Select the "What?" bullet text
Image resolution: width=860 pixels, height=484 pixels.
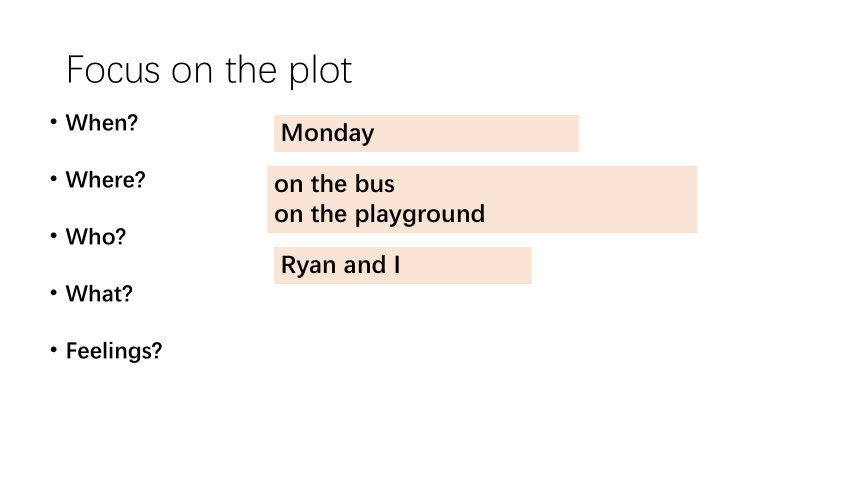(x=99, y=294)
